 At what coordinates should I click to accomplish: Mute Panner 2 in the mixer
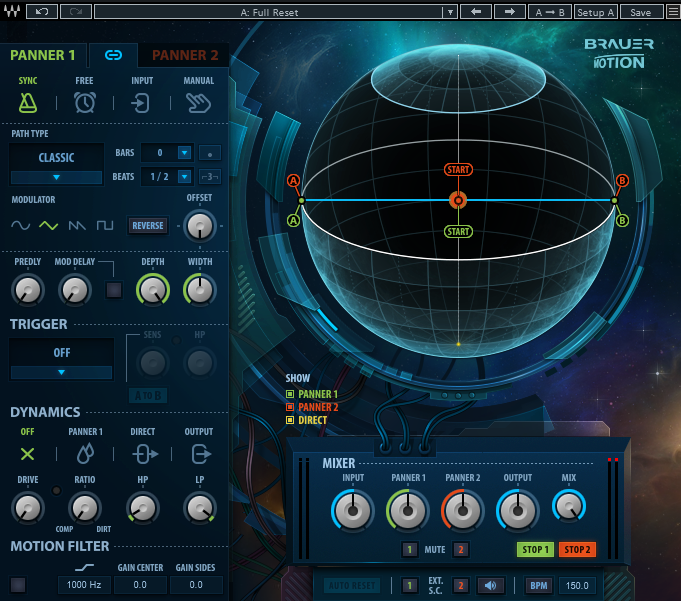[461, 549]
